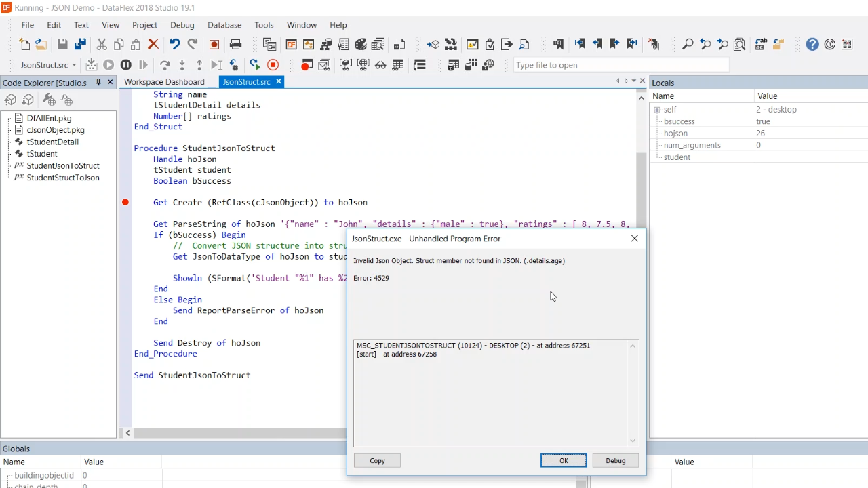Click the Print icon in toolbar
The height and width of the screenshot is (488, 868).
click(x=235, y=45)
